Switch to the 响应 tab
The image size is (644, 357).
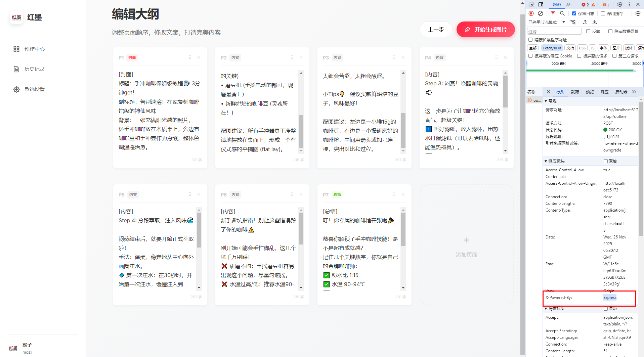(x=604, y=92)
